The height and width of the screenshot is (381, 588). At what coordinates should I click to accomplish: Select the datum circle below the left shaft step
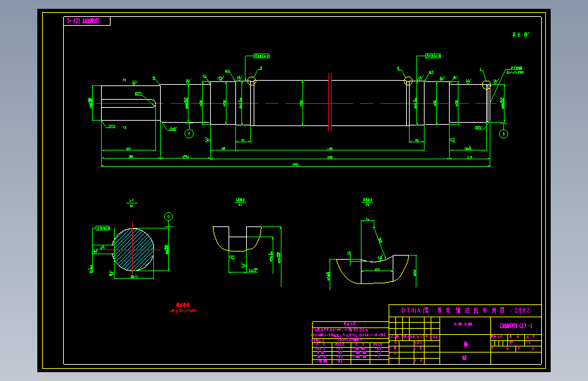point(189,134)
